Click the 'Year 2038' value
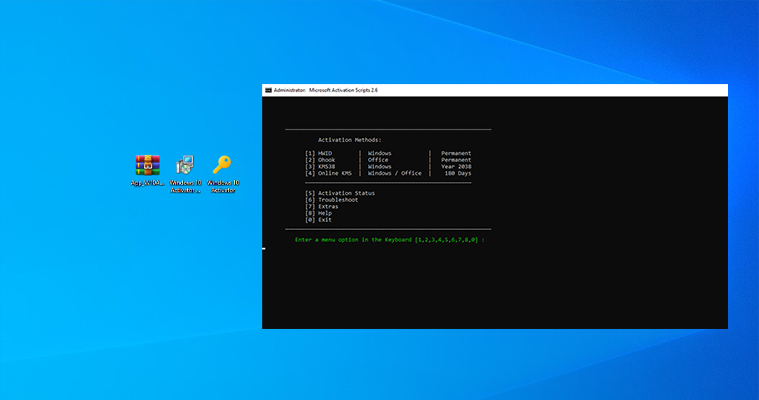The image size is (759, 400). coord(456,167)
